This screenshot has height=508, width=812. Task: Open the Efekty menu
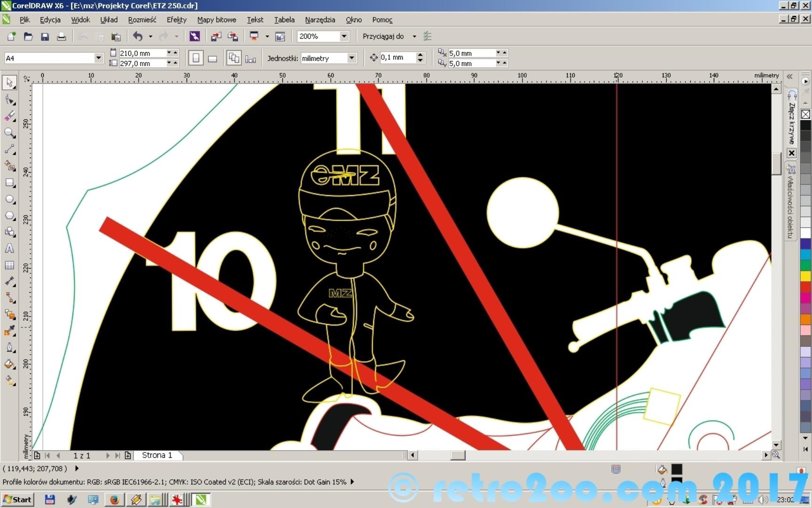[176, 20]
